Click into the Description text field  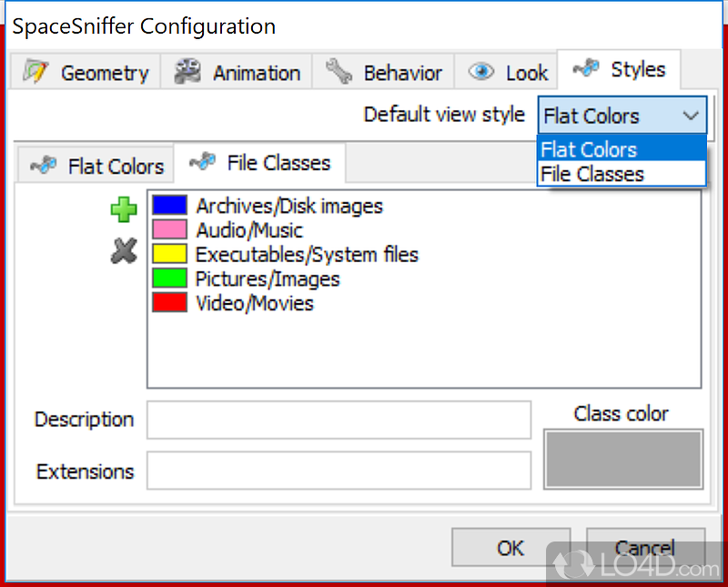[339, 420]
